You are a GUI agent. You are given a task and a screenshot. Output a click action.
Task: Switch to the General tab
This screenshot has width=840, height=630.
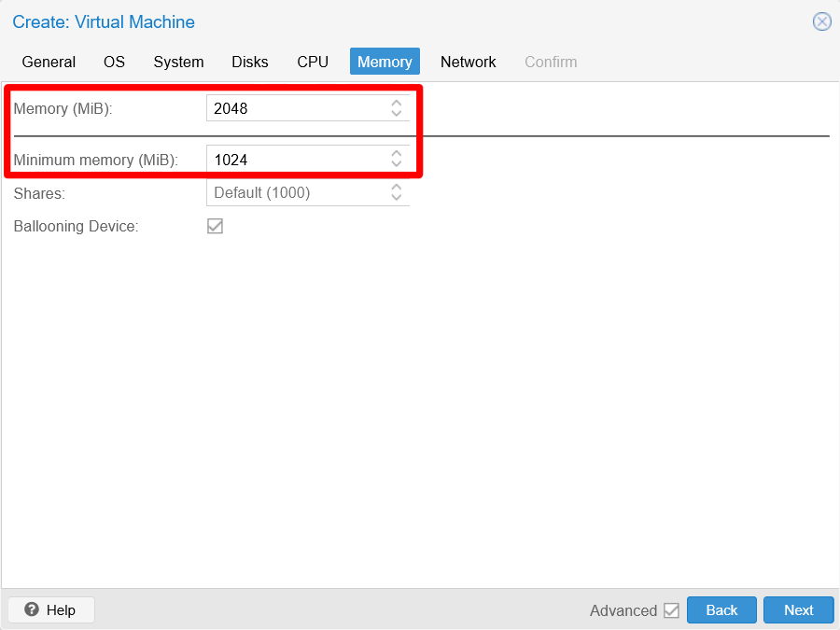point(49,62)
